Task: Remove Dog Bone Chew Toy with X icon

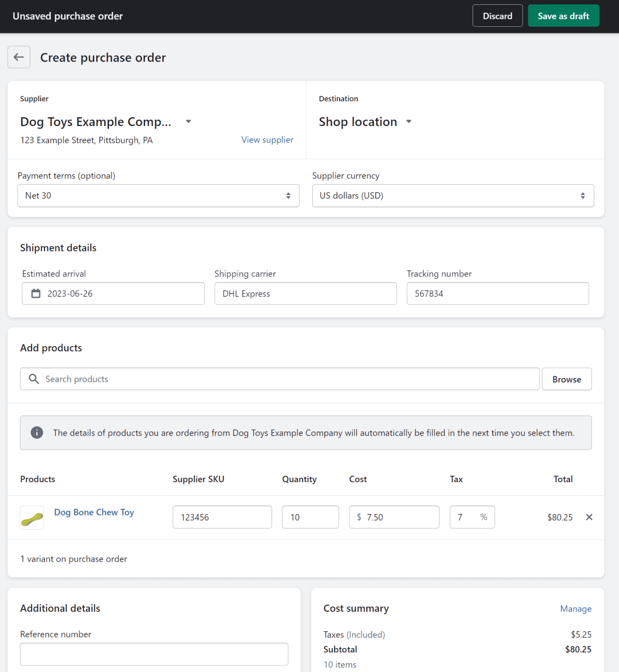Action: point(589,517)
